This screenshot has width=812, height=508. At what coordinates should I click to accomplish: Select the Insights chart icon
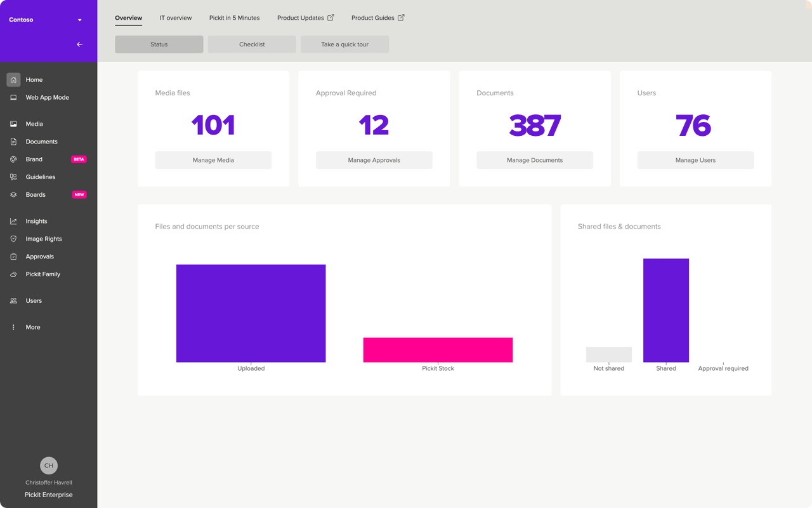coord(13,222)
